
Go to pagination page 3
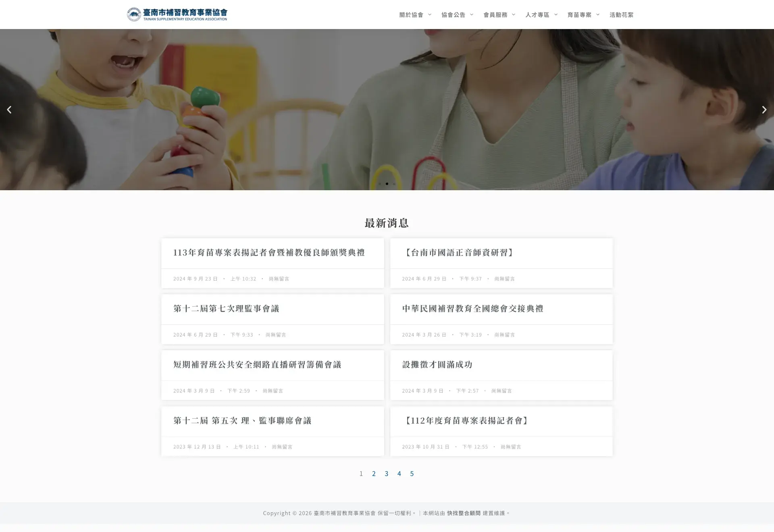tap(387, 474)
